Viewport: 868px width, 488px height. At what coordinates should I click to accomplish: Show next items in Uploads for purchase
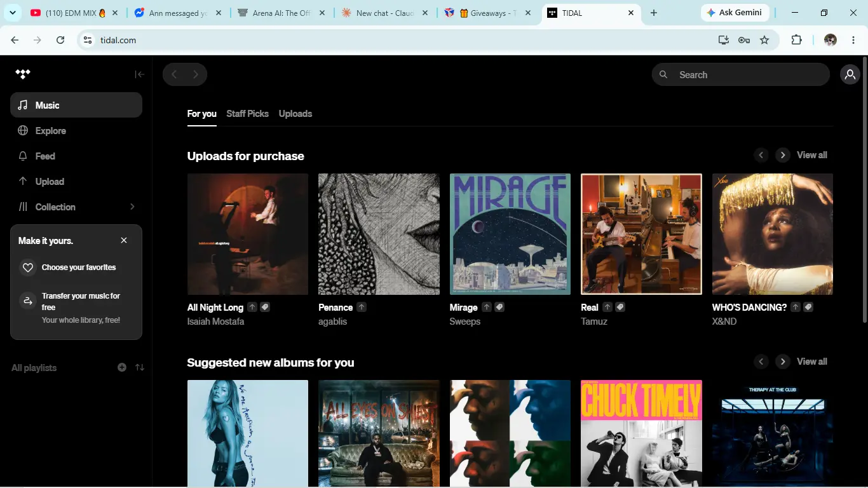tap(783, 155)
